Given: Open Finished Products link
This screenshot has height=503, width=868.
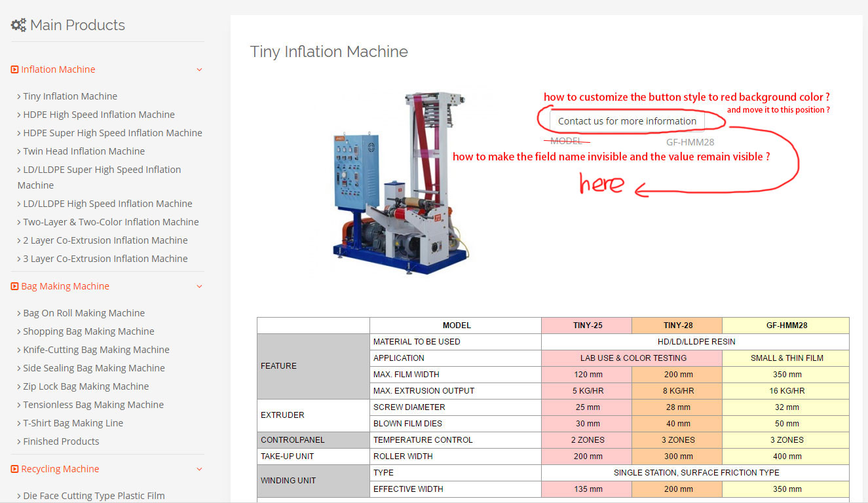Looking at the screenshot, I should (x=61, y=441).
